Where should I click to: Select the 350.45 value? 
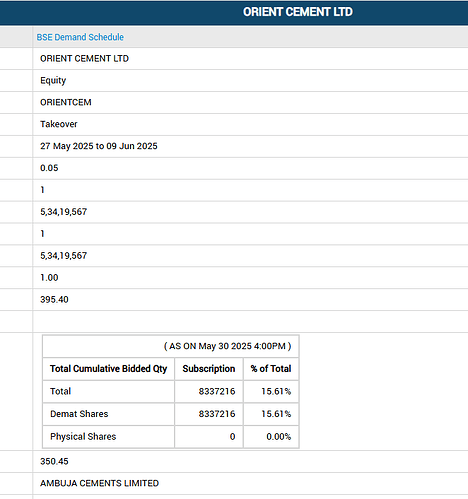[54, 461]
